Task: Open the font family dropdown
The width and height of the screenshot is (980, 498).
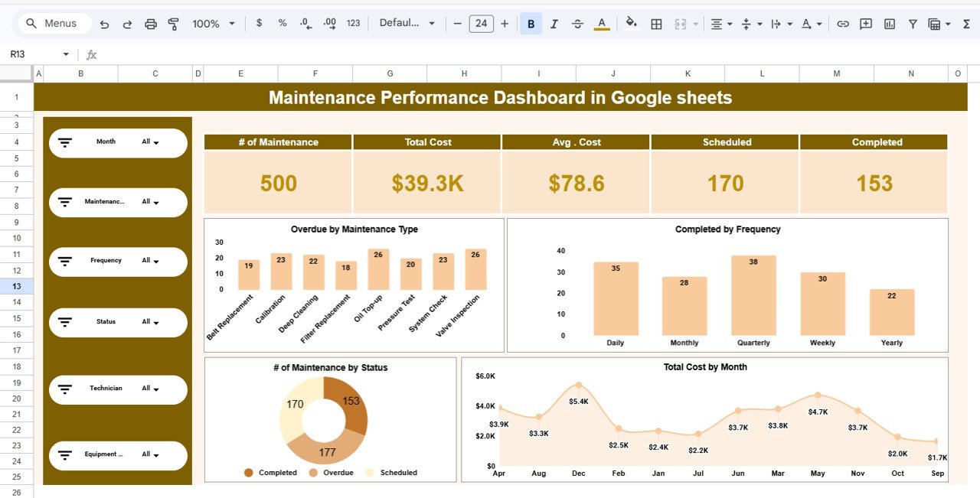Action: point(407,24)
